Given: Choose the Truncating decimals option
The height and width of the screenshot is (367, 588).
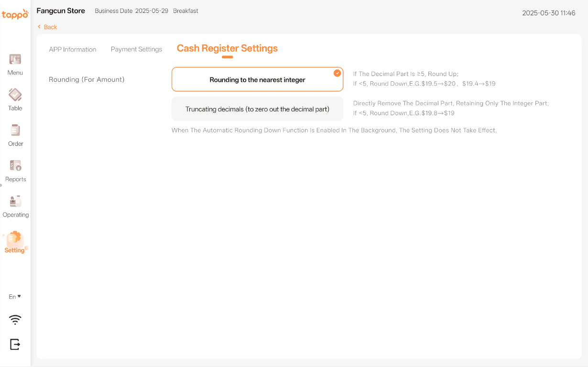Looking at the screenshot, I should point(257,109).
